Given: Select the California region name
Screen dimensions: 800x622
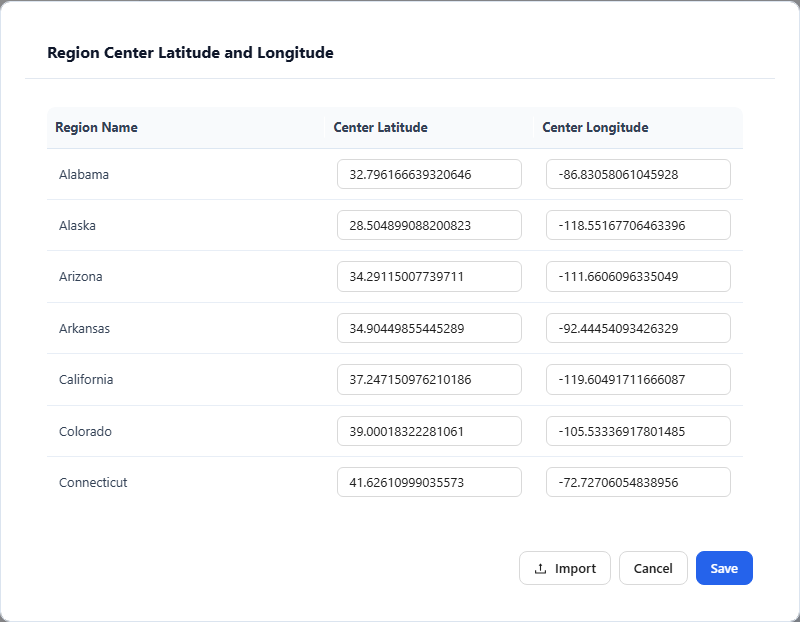Looking at the screenshot, I should 86,380.
